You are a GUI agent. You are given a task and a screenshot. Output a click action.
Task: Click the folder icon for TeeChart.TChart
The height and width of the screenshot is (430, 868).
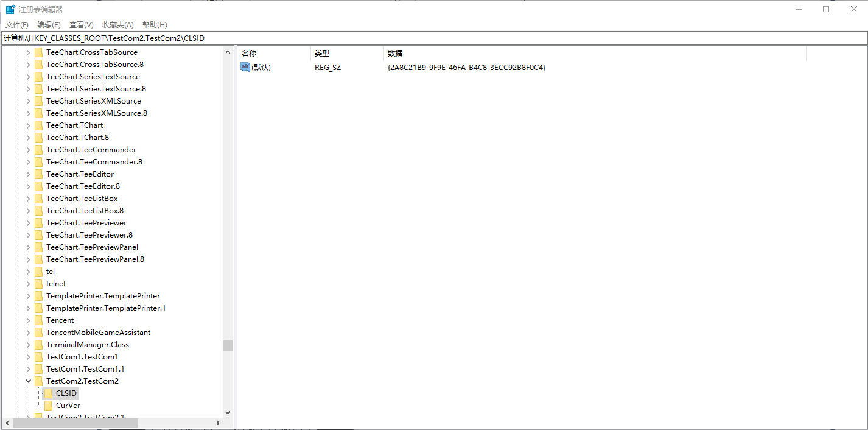39,125
